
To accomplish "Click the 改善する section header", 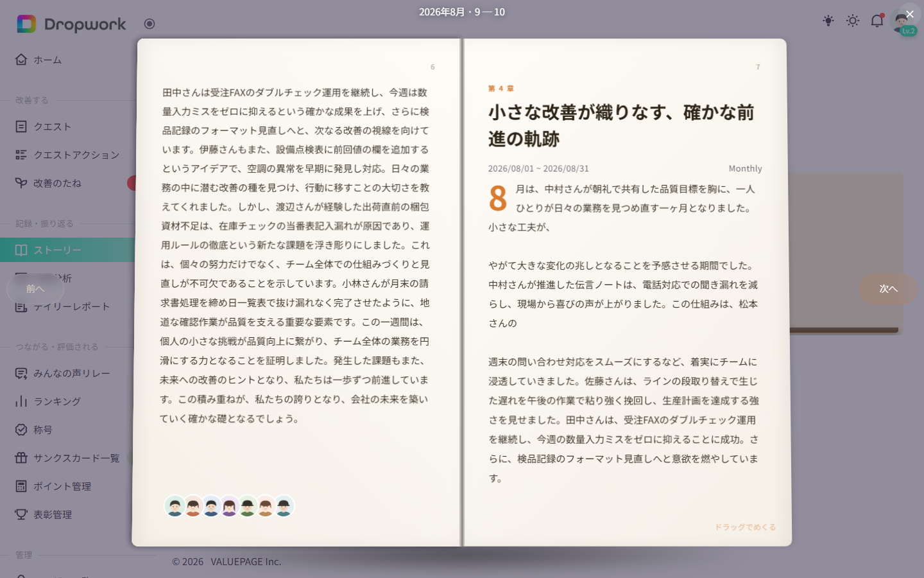I will click(x=32, y=100).
